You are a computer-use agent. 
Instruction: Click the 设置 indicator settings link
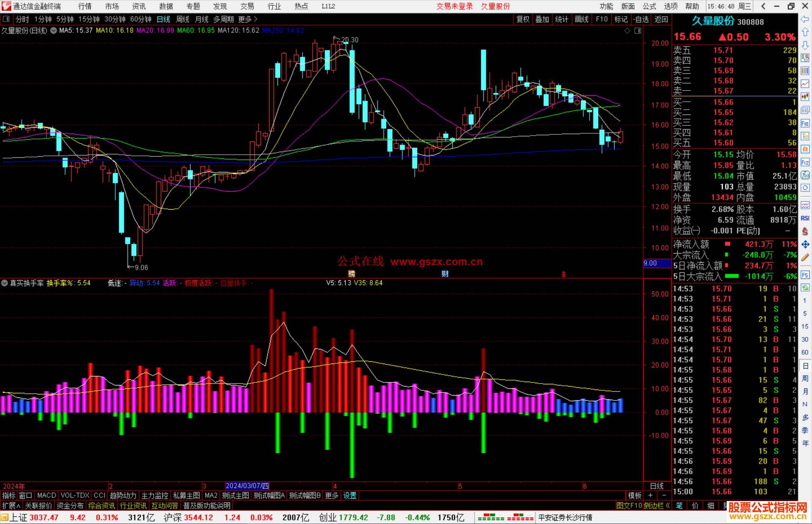point(350,495)
